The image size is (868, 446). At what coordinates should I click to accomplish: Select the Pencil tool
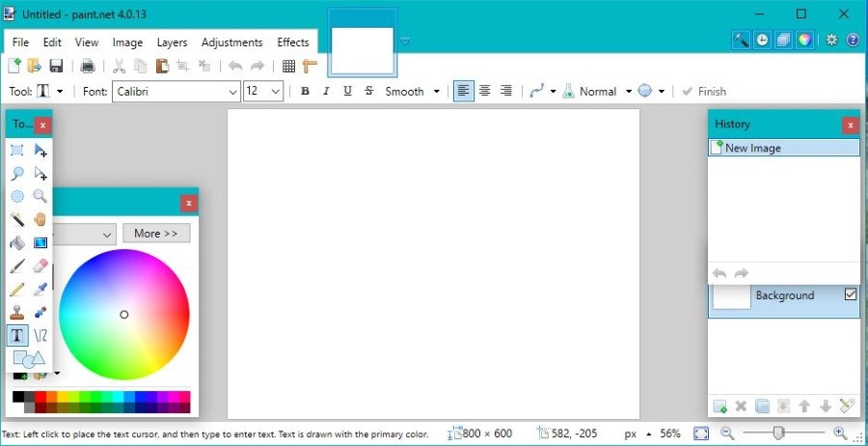[x=17, y=289]
